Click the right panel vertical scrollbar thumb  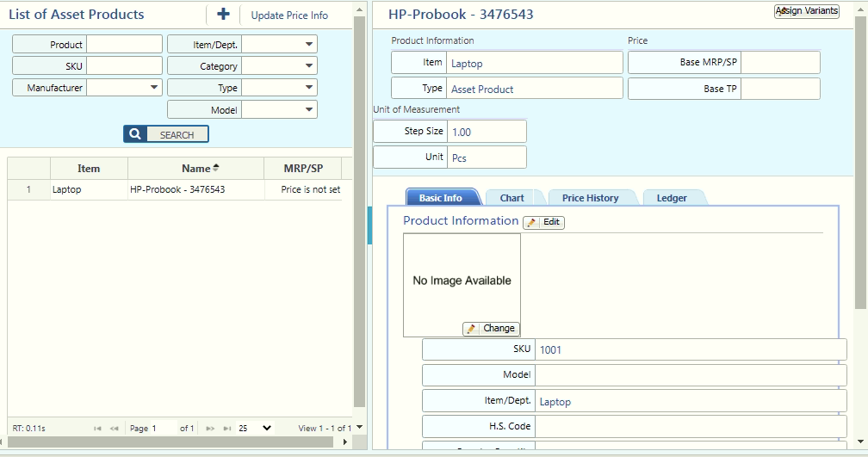860,164
